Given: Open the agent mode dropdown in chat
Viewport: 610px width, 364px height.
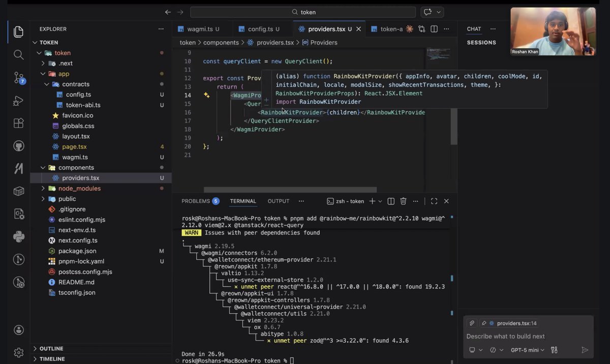Looking at the screenshot, I should click(497, 350).
